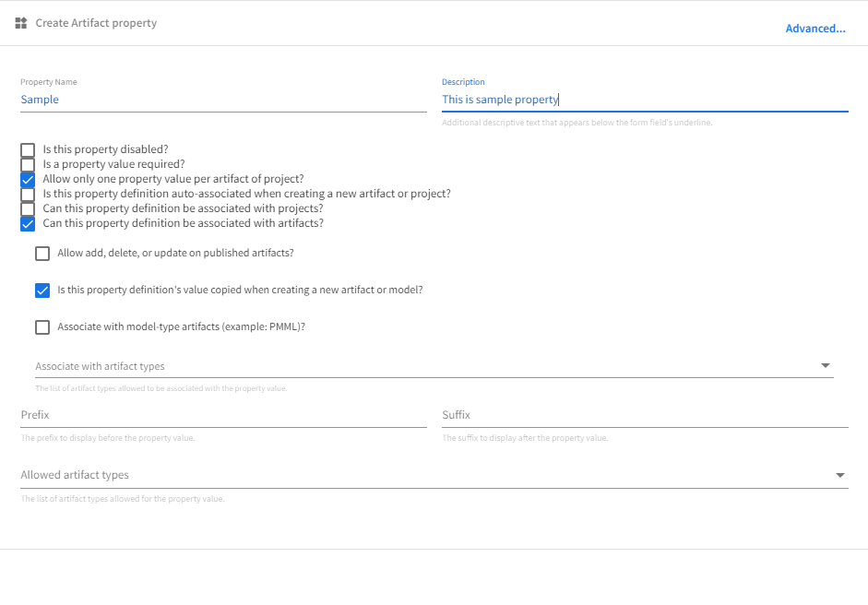Uncheck 'Allow only one property value per artifact'

click(x=28, y=179)
